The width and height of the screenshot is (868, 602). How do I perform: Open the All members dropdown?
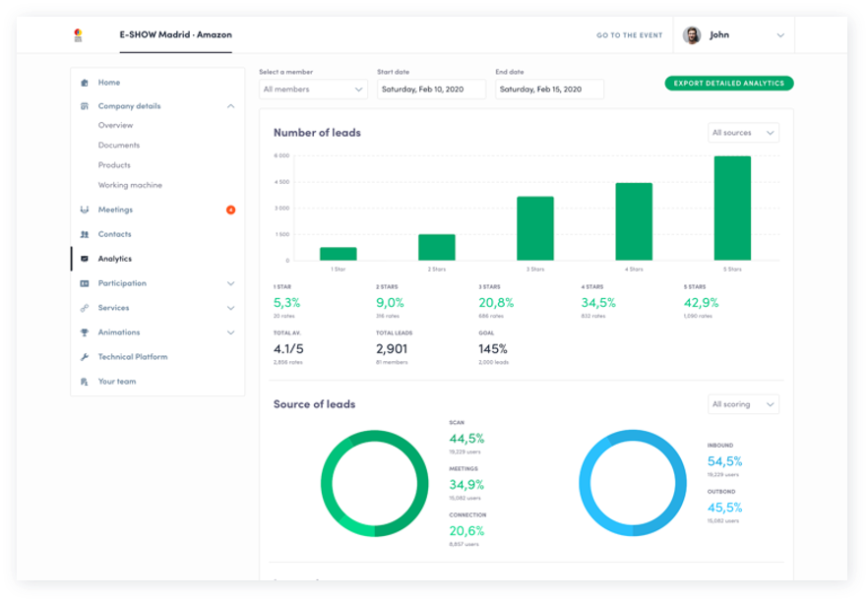313,90
